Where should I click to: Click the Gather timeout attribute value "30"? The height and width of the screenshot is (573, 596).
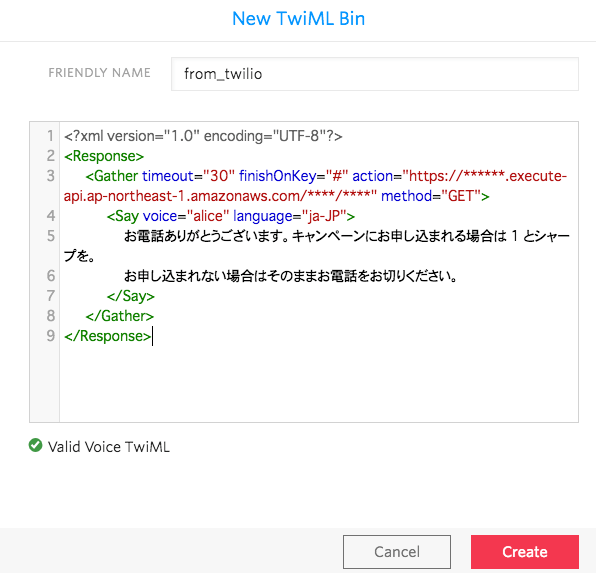pos(219,176)
